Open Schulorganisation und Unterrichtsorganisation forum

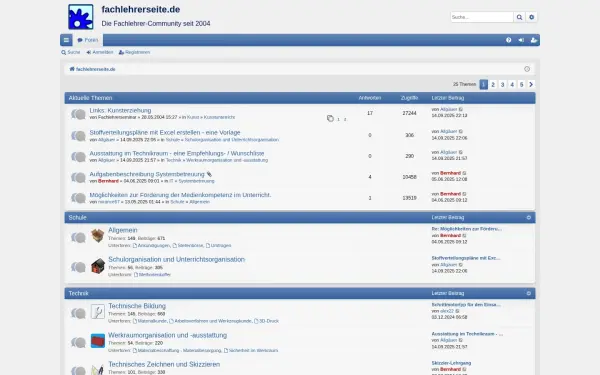point(176,259)
